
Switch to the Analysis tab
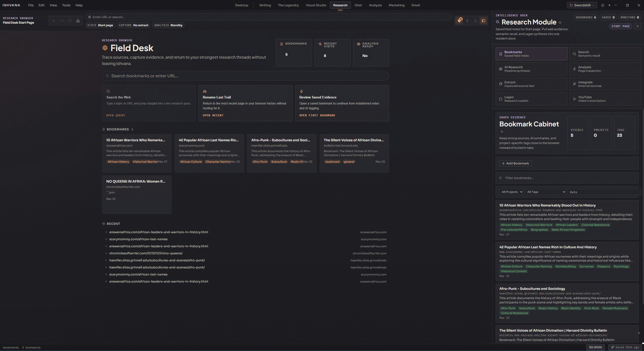click(x=375, y=5)
